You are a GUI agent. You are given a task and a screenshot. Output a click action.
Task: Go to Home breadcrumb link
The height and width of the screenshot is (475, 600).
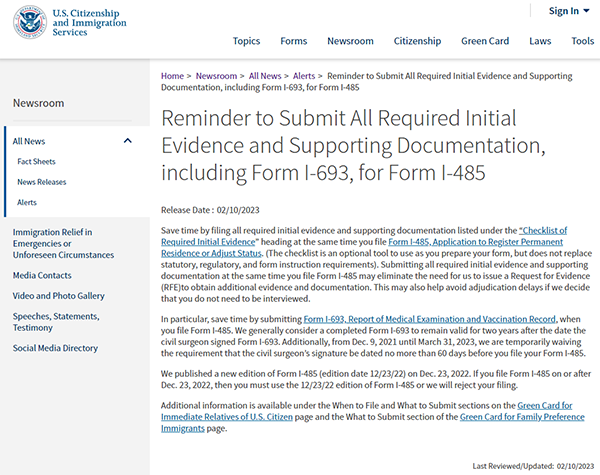(172, 76)
